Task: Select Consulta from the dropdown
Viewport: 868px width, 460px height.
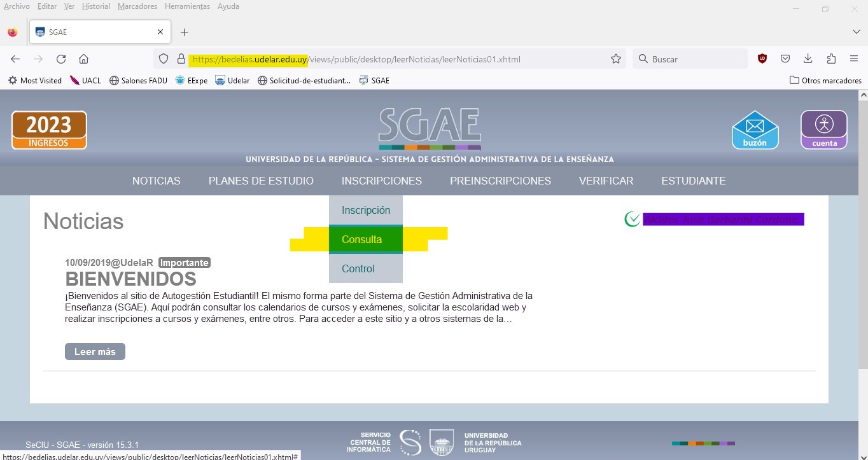Action: [366, 239]
